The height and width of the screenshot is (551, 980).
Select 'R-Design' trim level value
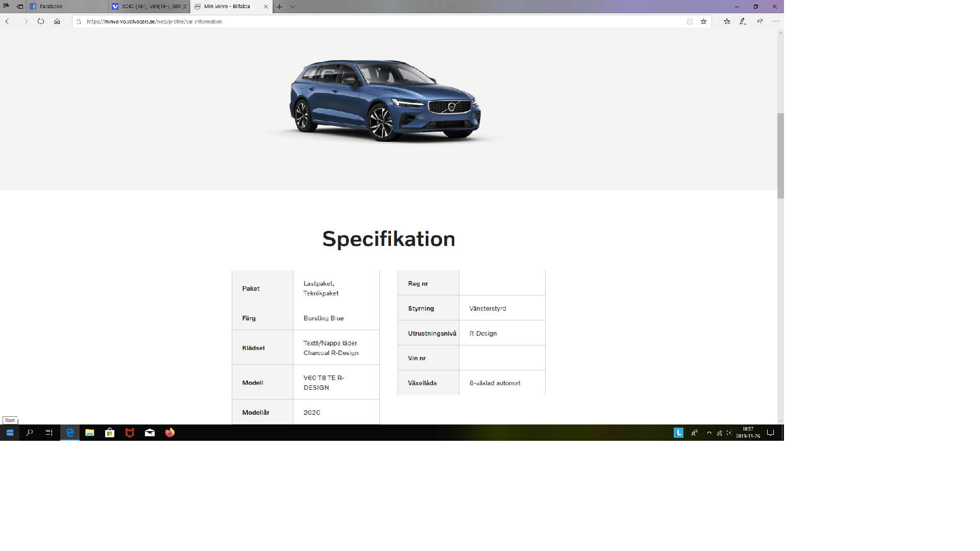(483, 333)
